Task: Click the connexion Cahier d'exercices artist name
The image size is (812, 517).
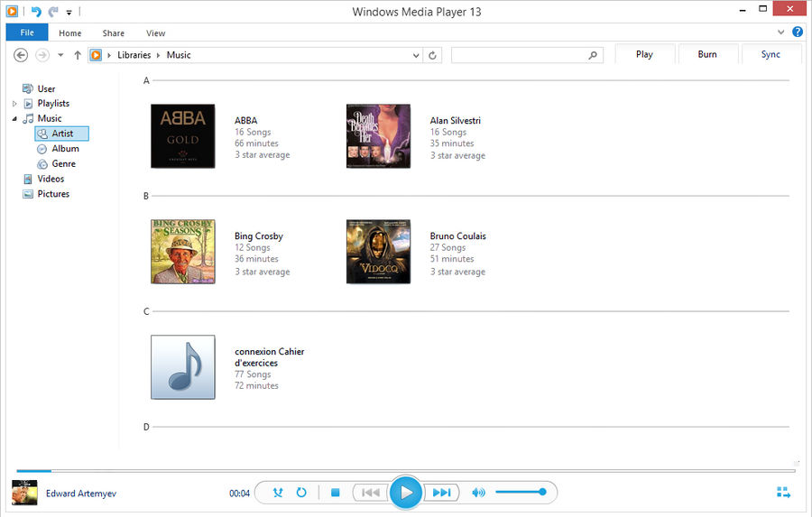Action: (x=269, y=357)
